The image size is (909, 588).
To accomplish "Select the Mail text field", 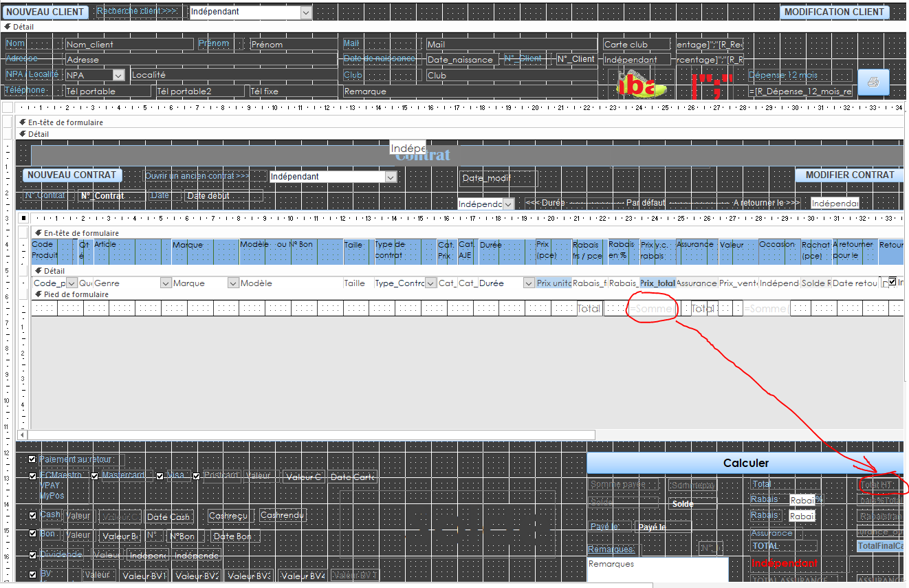I will click(512, 44).
